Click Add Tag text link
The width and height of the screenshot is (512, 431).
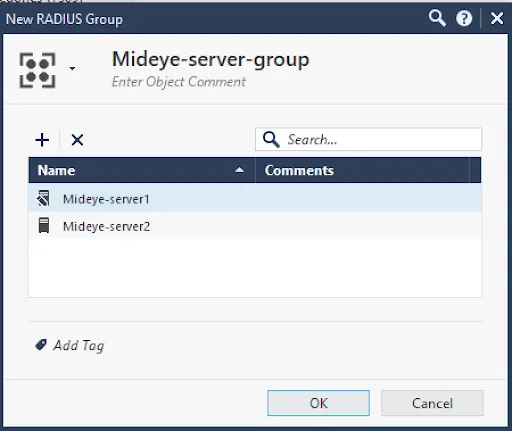(79, 346)
